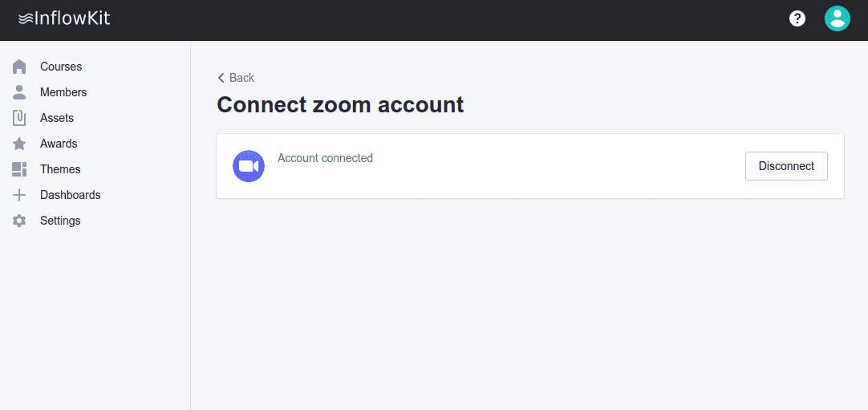This screenshot has height=410, width=868.
Task: Open the Members menu item
Action: point(63,92)
